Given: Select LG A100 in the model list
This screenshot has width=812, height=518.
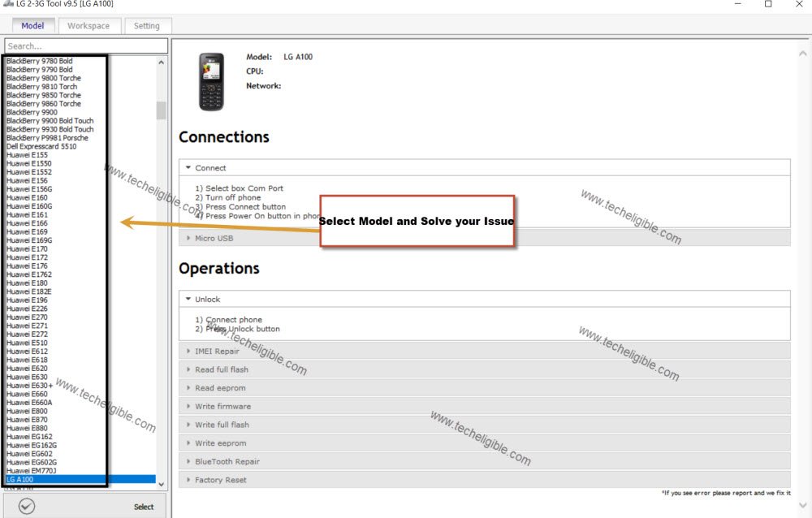Looking at the screenshot, I should [80, 480].
